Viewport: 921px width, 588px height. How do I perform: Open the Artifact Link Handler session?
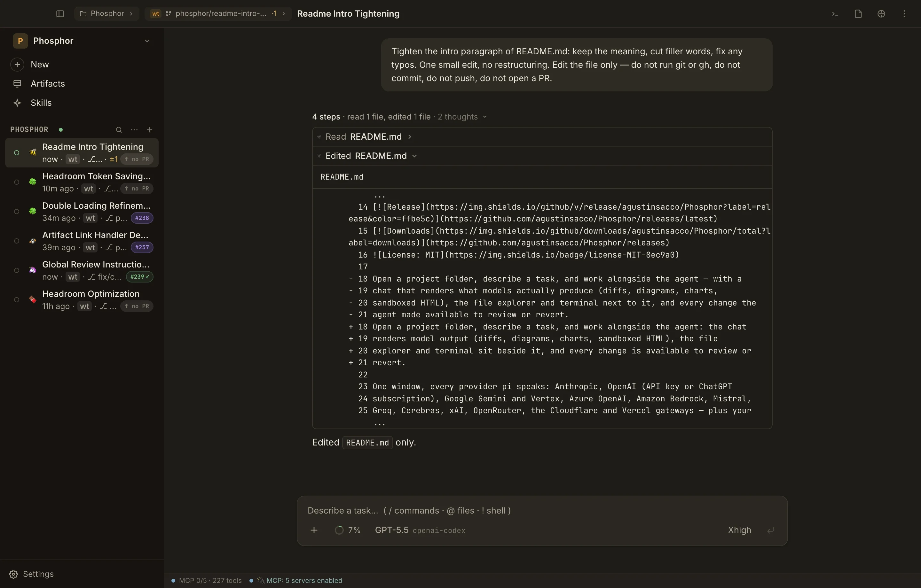click(x=82, y=241)
